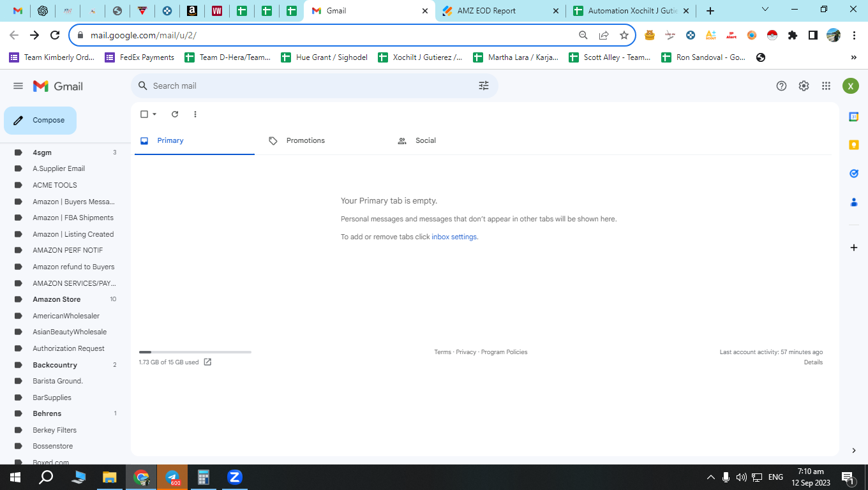Show hidden system tray icons arrow

710,477
